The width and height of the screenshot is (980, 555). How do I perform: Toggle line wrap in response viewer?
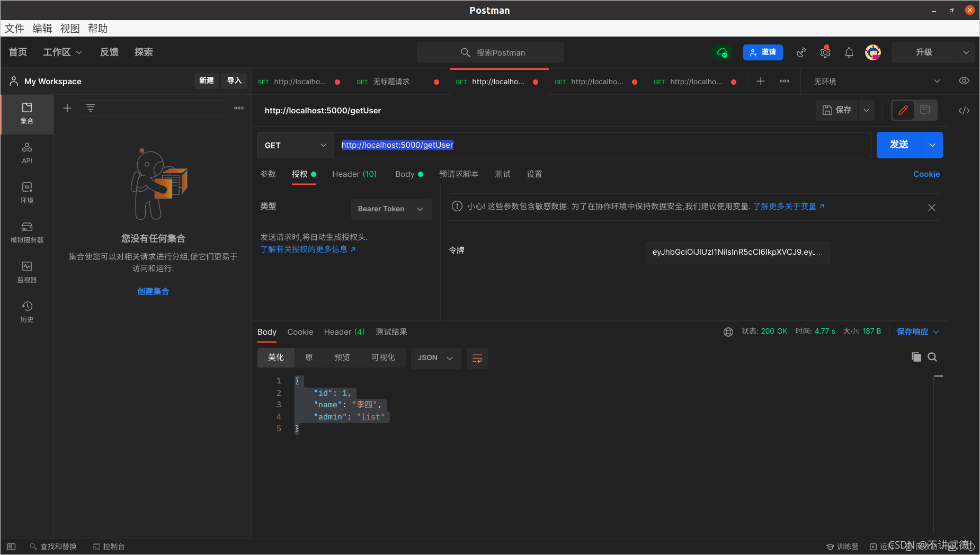coord(477,359)
